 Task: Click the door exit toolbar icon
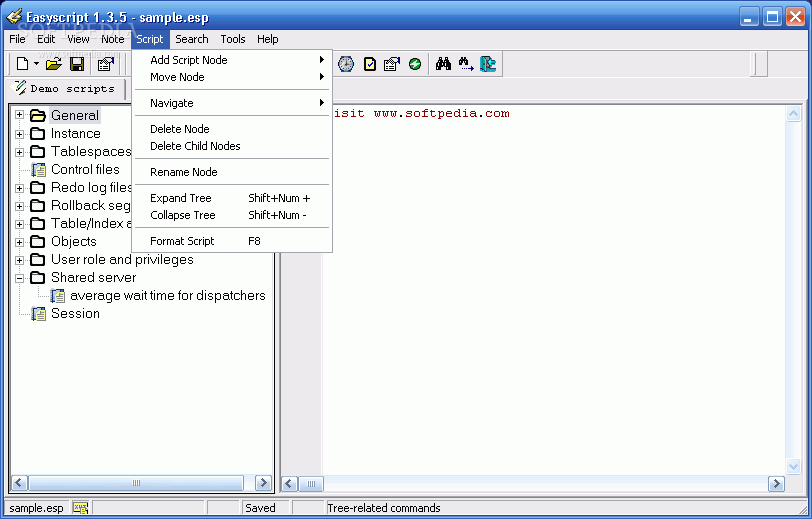point(488,64)
